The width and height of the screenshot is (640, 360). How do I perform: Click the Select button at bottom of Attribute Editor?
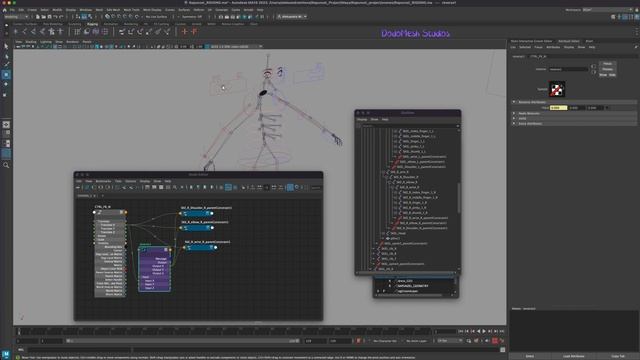tap(529, 356)
